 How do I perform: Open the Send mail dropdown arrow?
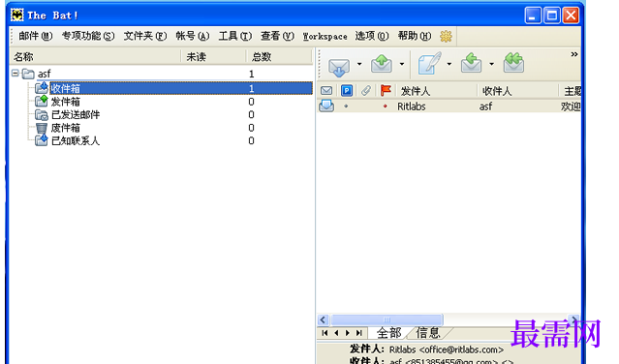pyautogui.click(x=402, y=64)
